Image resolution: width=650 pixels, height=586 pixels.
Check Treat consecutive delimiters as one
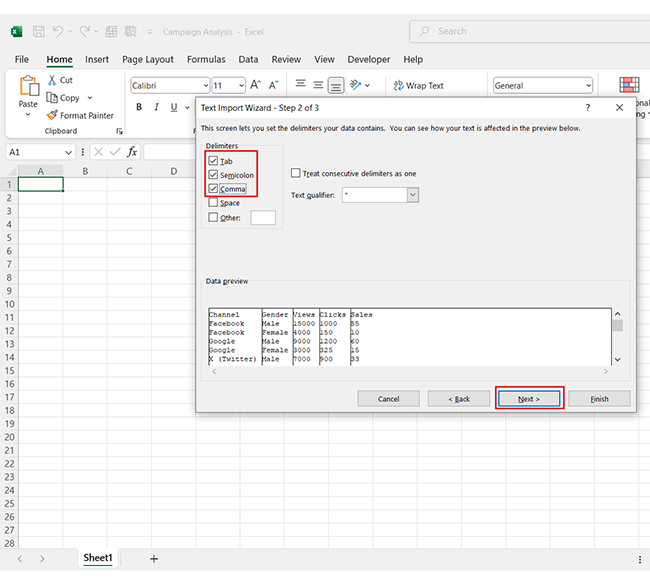tap(296, 173)
